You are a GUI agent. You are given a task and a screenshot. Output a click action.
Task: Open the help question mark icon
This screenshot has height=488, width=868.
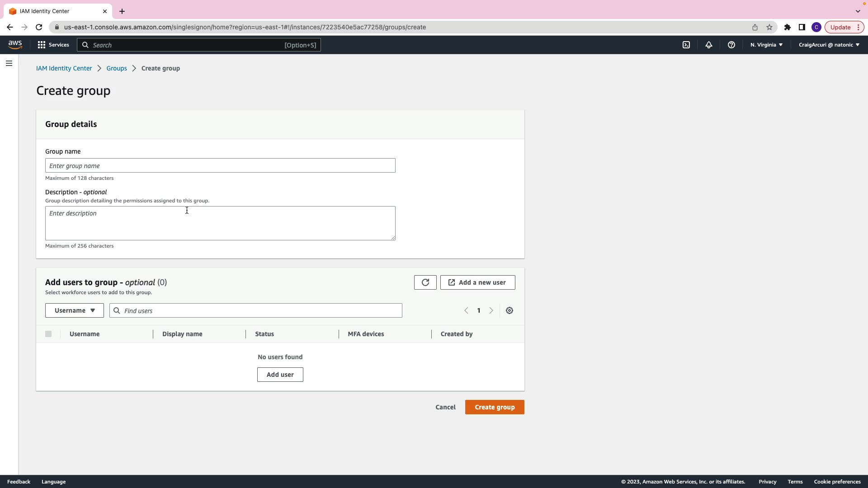coord(731,45)
